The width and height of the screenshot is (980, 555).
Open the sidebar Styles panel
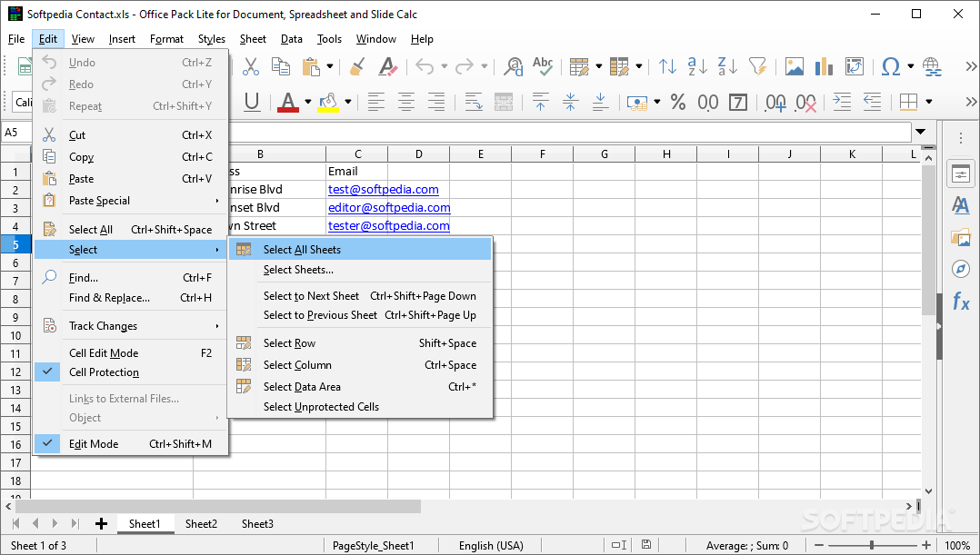(961, 204)
